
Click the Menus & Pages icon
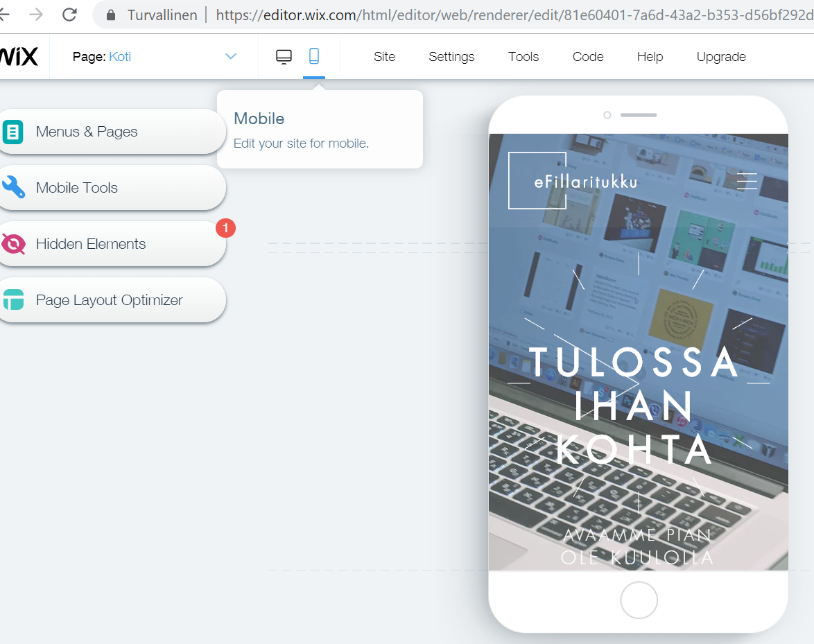13,132
